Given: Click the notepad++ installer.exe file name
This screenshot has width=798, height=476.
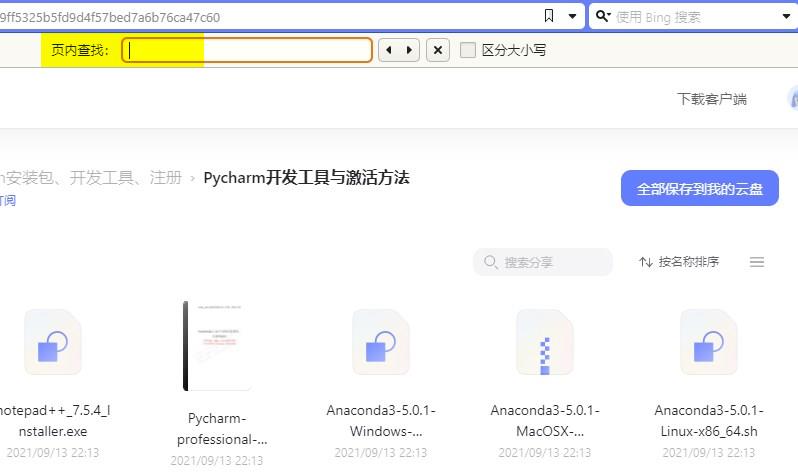Looking at the screenshot, I should click(x=53, y=421).
